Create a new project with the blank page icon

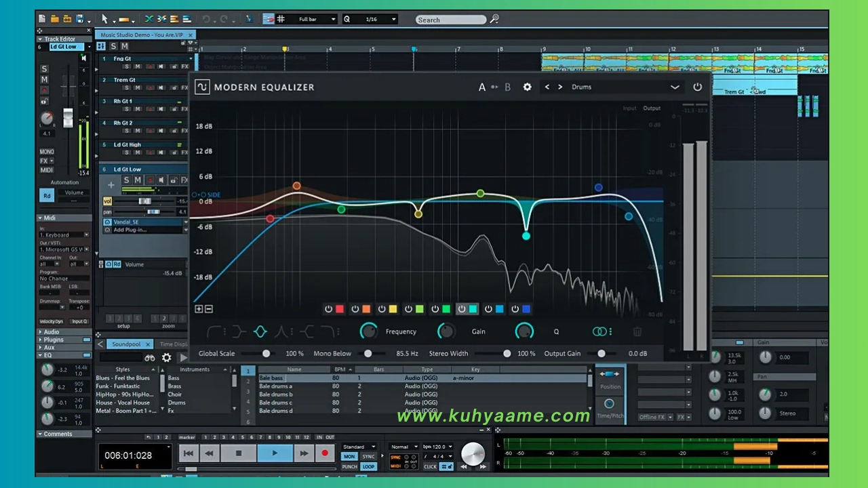43,19
